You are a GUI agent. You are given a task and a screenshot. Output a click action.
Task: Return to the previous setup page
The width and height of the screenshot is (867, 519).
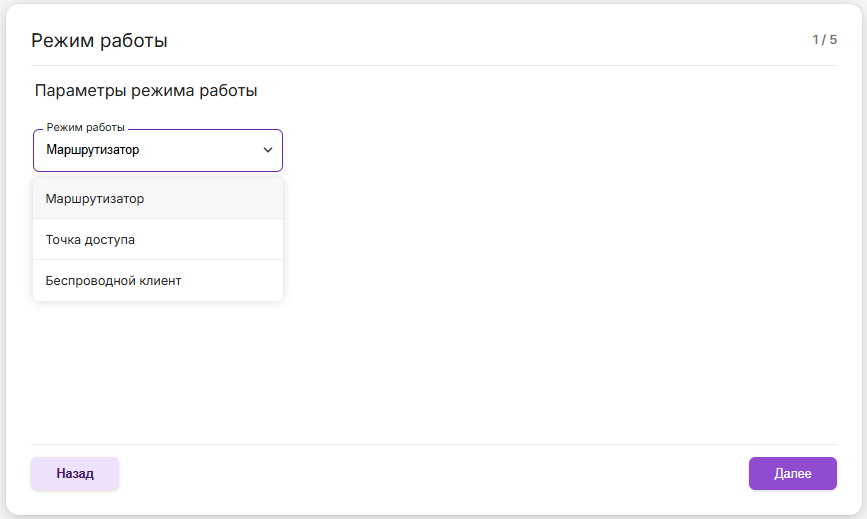[75, 473]
